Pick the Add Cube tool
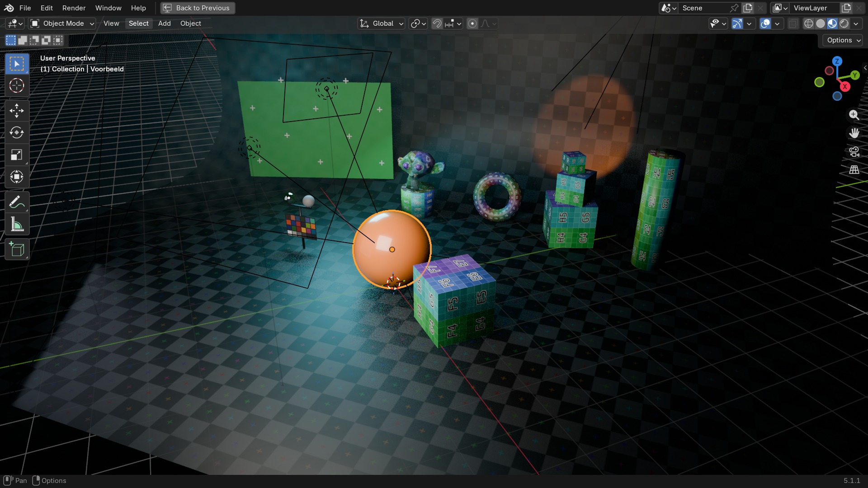868x488 pixels. click(x=17, y=249)
